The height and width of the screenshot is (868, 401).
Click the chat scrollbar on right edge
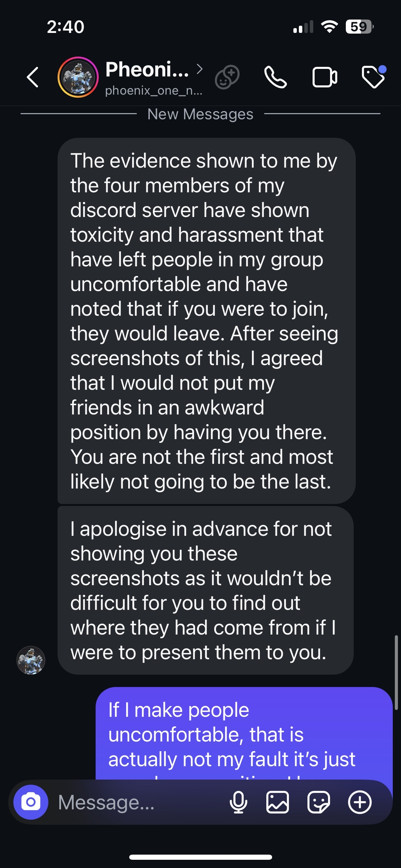coord(396,672)
